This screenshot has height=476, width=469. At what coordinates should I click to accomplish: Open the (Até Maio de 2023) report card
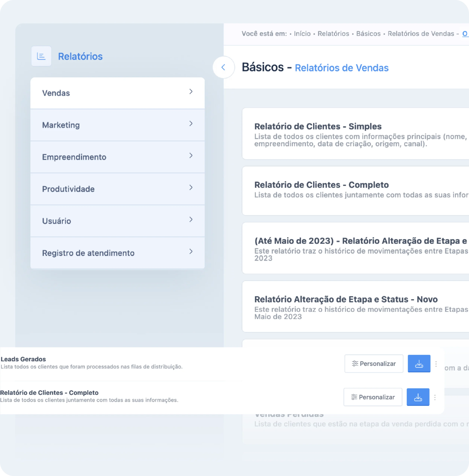tap(355, 248)
